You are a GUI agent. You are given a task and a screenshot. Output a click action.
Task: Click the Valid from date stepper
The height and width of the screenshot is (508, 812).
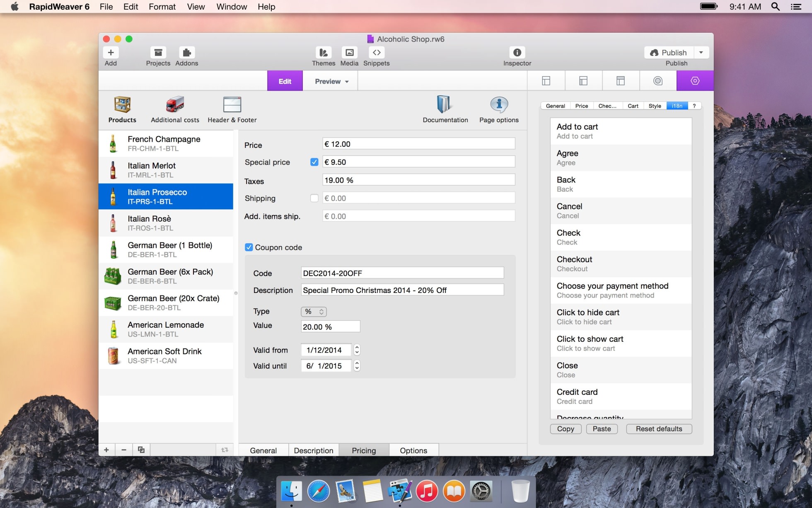point(357,350)
